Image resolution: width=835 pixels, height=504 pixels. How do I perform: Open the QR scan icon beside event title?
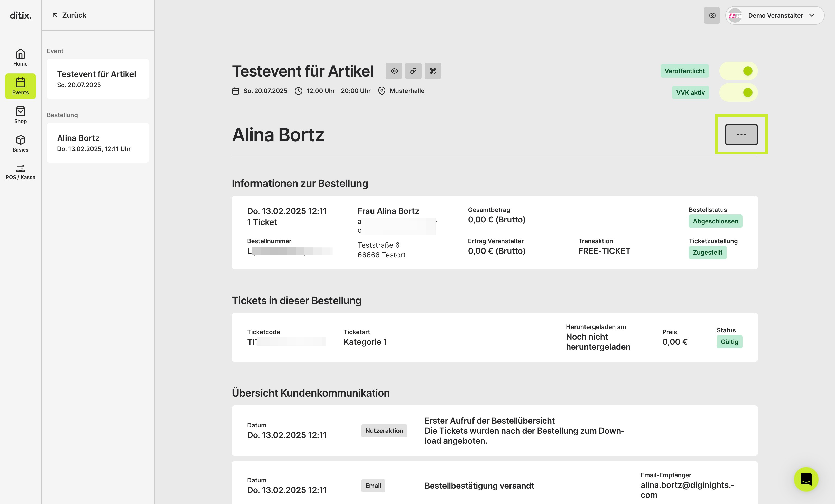pyautogui.click(x=433, y=71)
